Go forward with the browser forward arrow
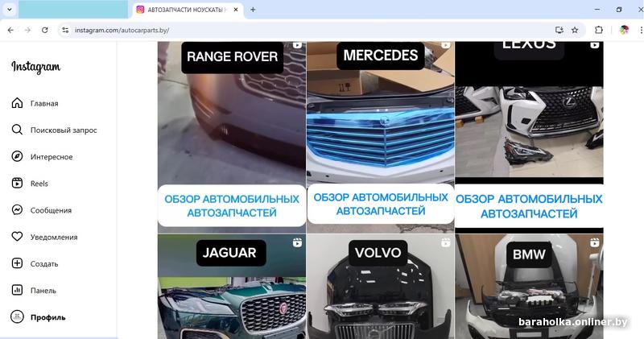 (27, 30)
